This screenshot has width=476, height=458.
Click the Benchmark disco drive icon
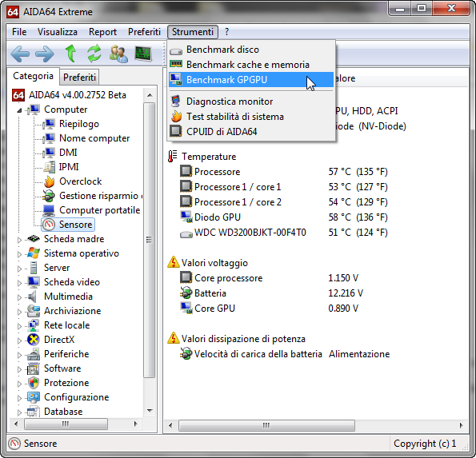point(176,50)
